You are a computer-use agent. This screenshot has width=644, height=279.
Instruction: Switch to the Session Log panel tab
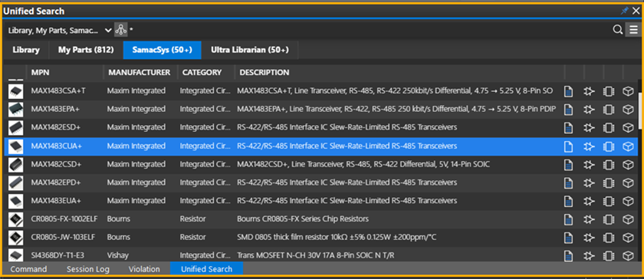(88, 269)
